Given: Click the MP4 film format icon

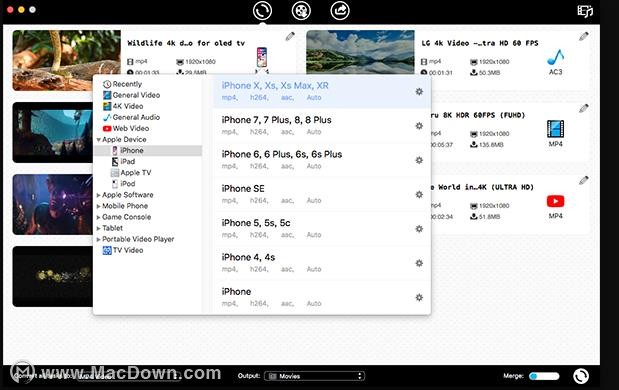Looking at the screenshot, I should 555,129.
